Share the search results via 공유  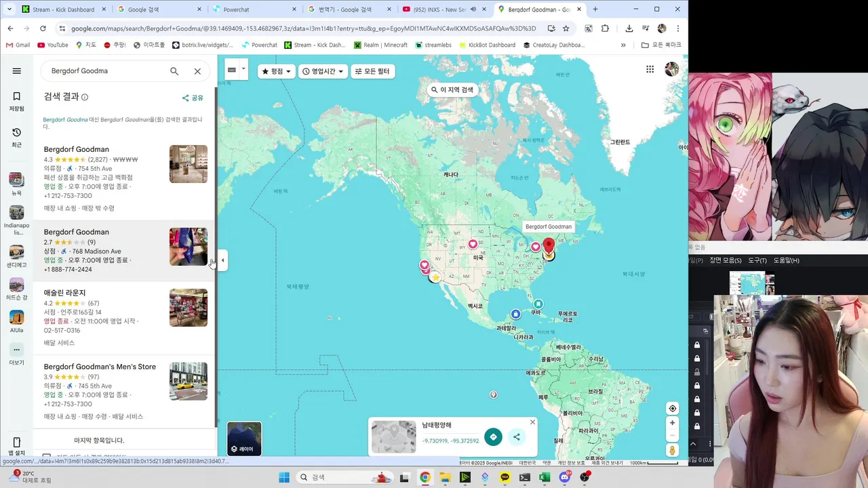[193, 98]
